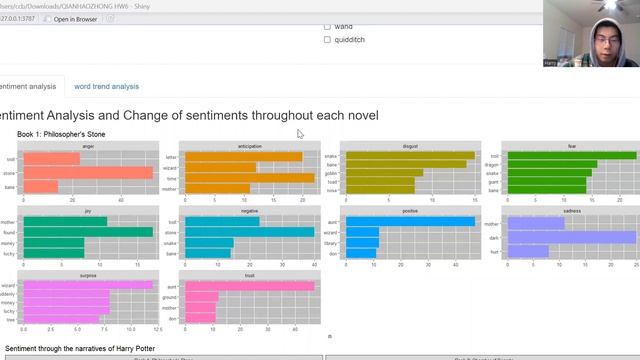Click the fear panel header
Viewport: 640px width, 360px height.
571,146
